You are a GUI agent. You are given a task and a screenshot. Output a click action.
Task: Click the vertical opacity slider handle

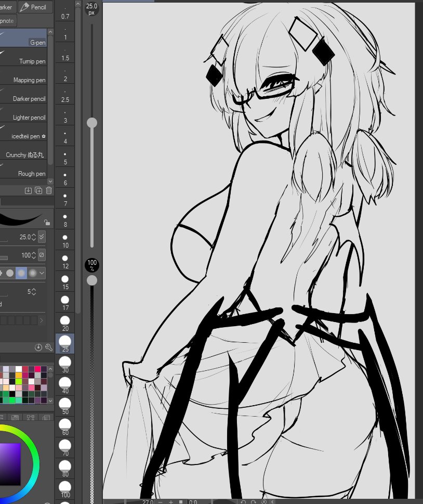(x=92, y=280)
